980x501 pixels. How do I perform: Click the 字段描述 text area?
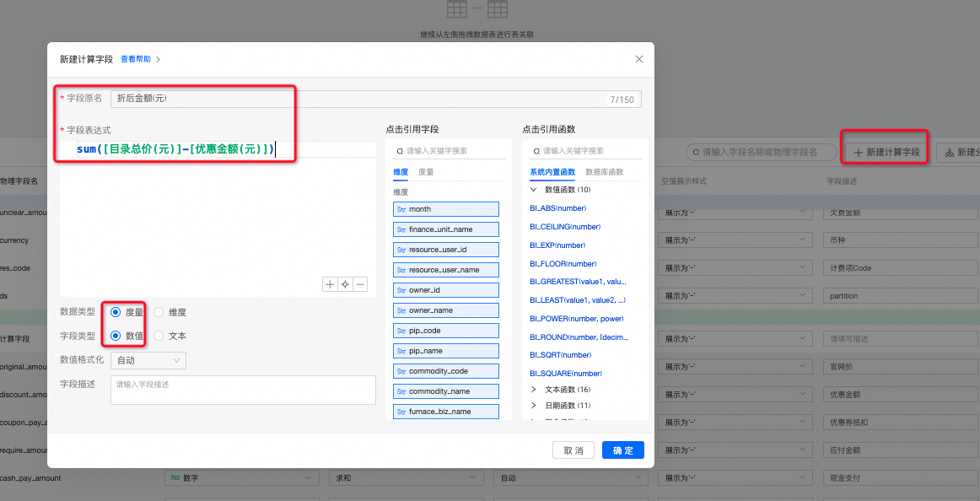243,390
